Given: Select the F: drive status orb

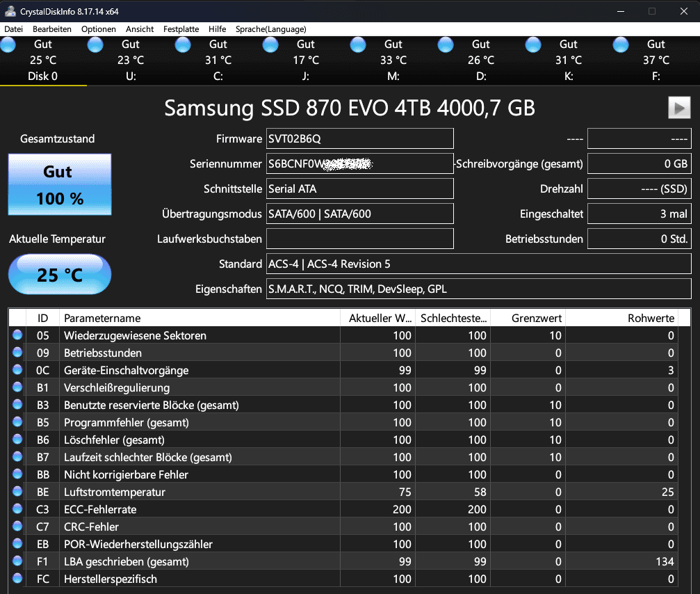Looking at the screenshot, I should coord(621,45).
